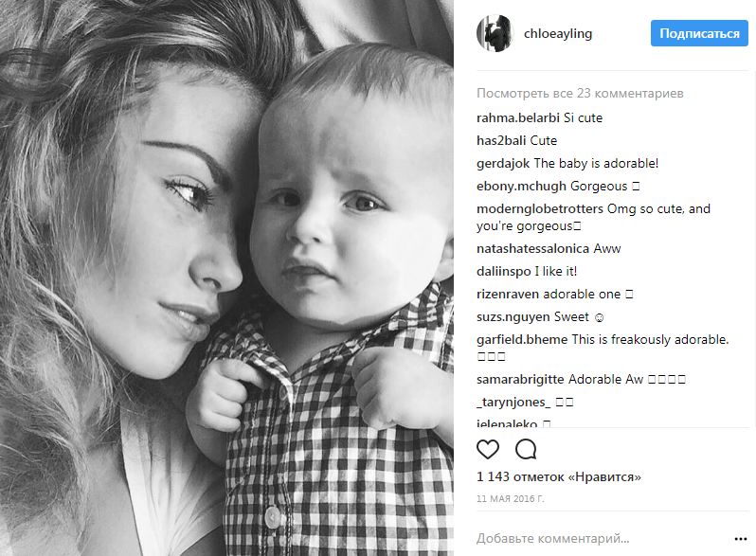This screenshot has height=556, width=756.
Task: View the 1 143 likes list
Action: (x=559, y=477)
